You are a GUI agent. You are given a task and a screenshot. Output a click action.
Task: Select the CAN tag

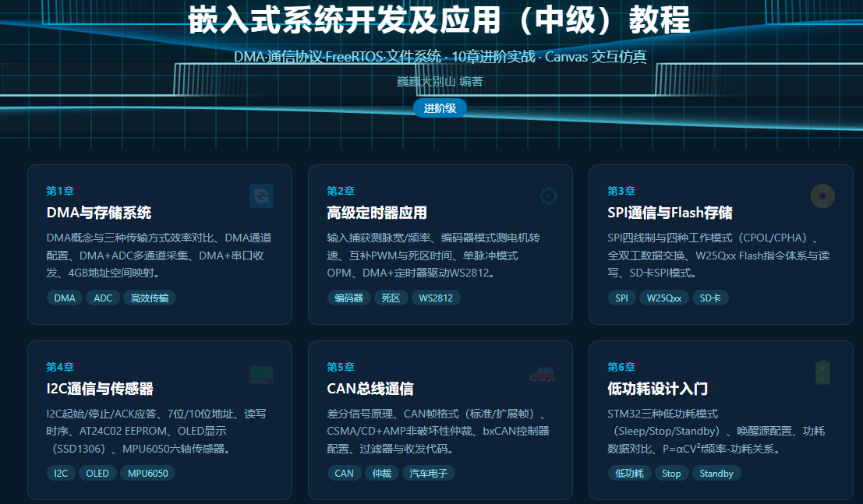click(344, 473)
